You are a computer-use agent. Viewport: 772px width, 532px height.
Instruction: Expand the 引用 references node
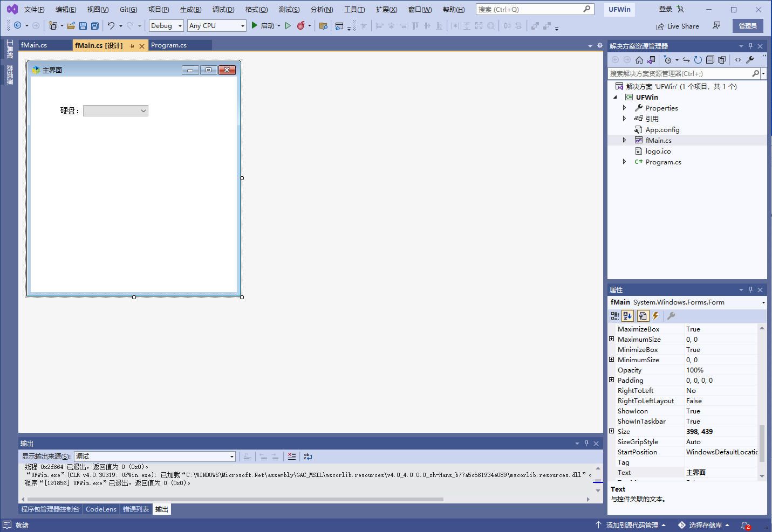625,119
